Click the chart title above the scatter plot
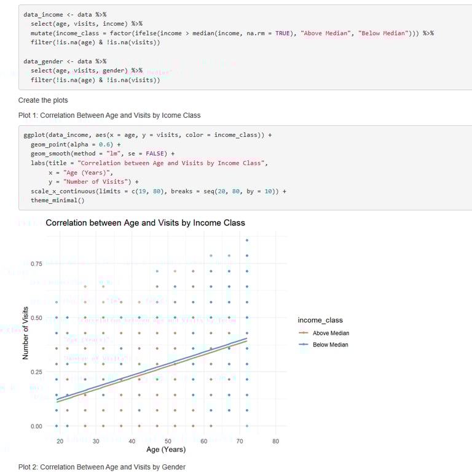This screenshot has width=472, height=476. pyautogui.click(x=145, y=223)
